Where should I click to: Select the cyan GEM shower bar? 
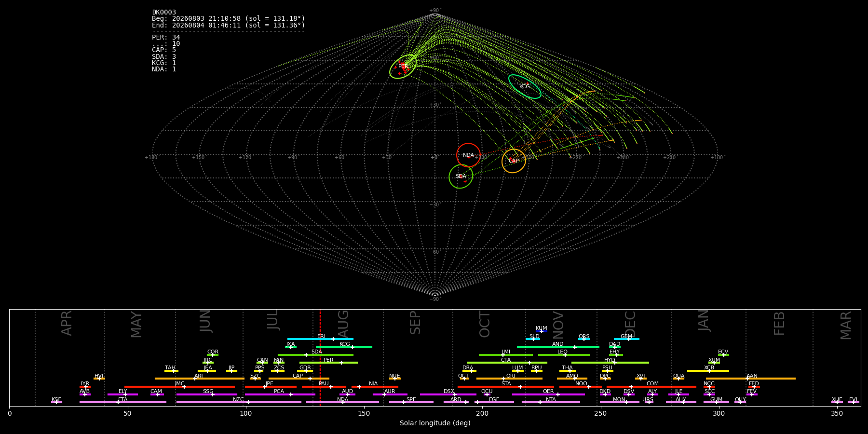click(626, 339)
